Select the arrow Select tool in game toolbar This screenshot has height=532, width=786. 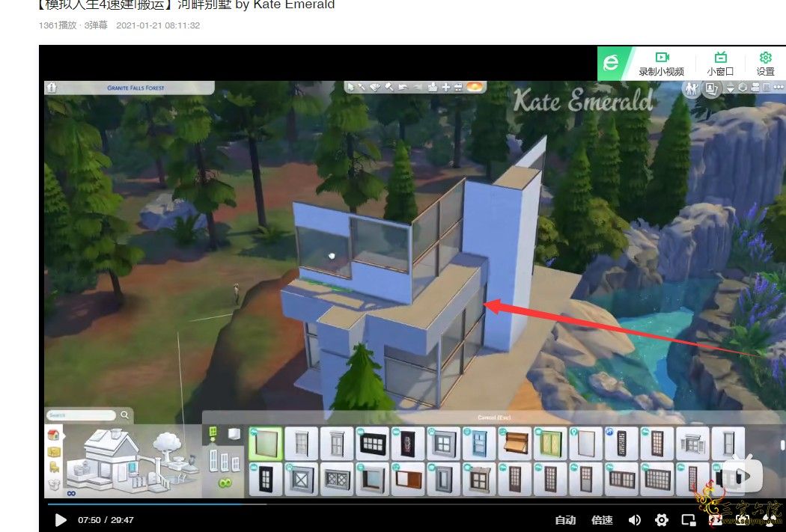[350, 87]
